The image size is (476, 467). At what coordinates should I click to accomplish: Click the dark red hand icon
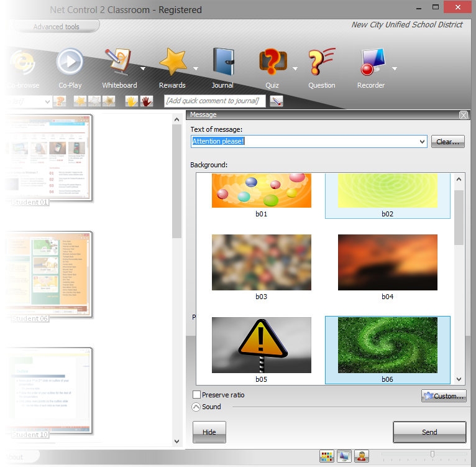point(146,101)
